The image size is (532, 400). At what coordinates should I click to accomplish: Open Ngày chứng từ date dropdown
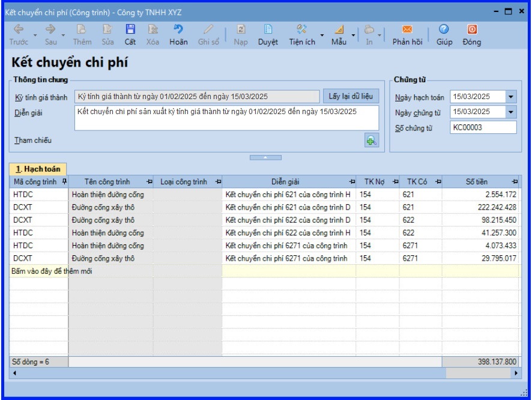(x=510, y=112)
